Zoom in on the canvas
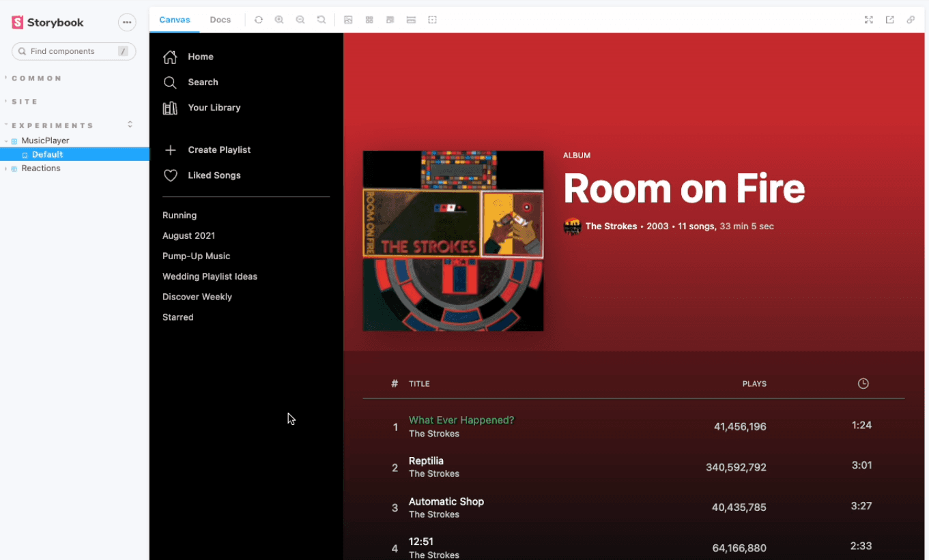This screenshot has height=560, width=929. pyautogui.click(x=279, y=20)
